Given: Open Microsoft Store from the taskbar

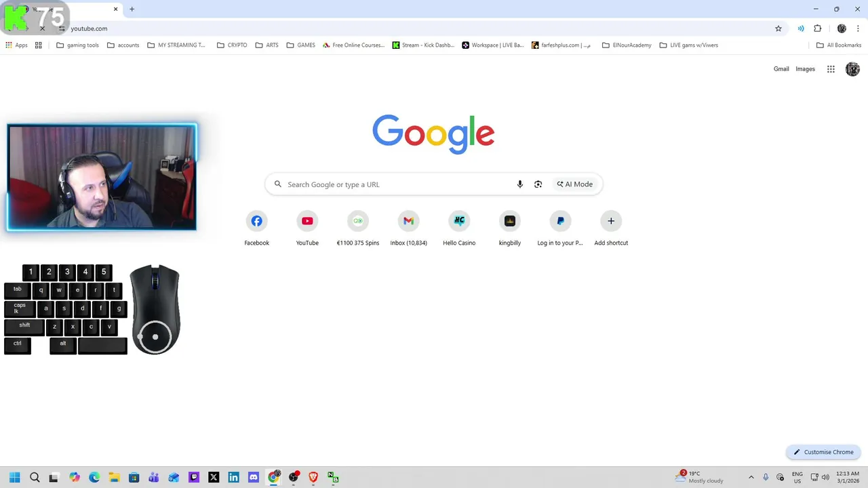Looking at the screenshot, I should (x=134, y=477).
